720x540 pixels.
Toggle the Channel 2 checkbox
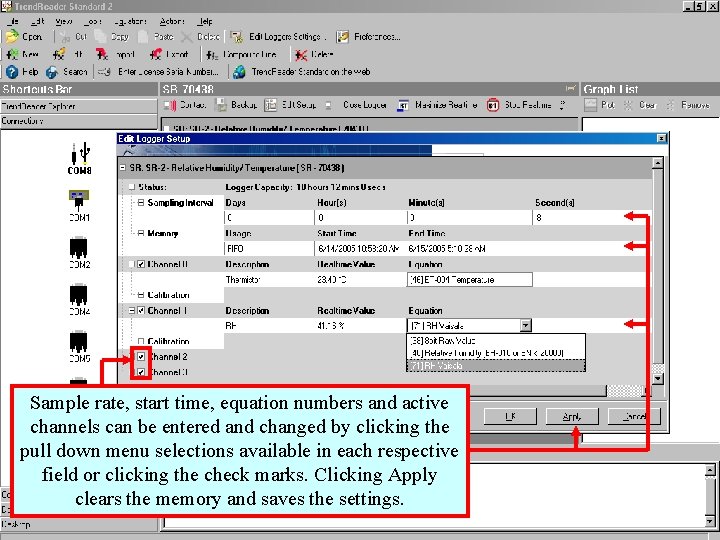tap(141, 357)
